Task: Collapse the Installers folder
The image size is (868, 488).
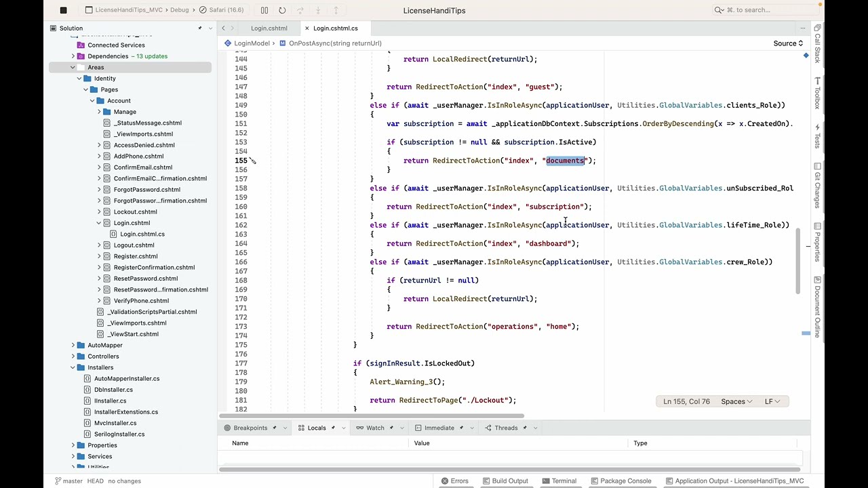Action: [x=73, y=367]
